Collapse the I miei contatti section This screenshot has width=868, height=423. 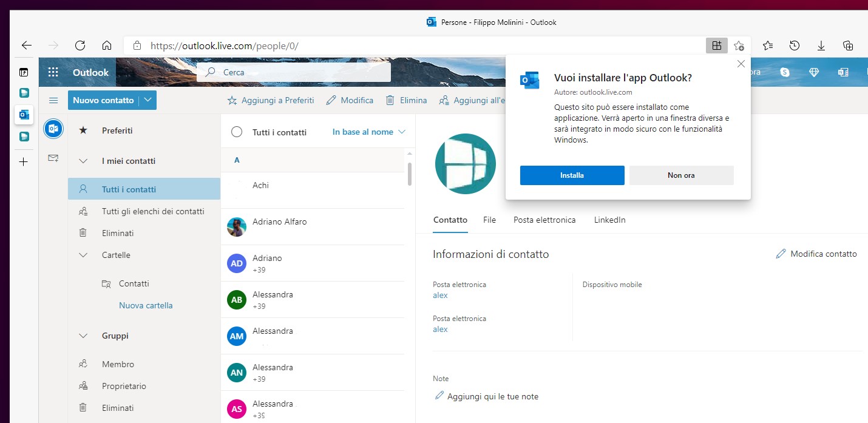pyautogui.click(x=84, y=161)
